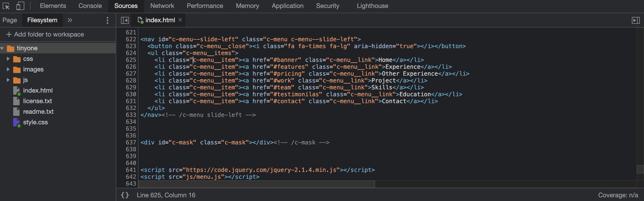
Task: Click the Other Experience text on line 627
Action: click(x=410, y=74)
